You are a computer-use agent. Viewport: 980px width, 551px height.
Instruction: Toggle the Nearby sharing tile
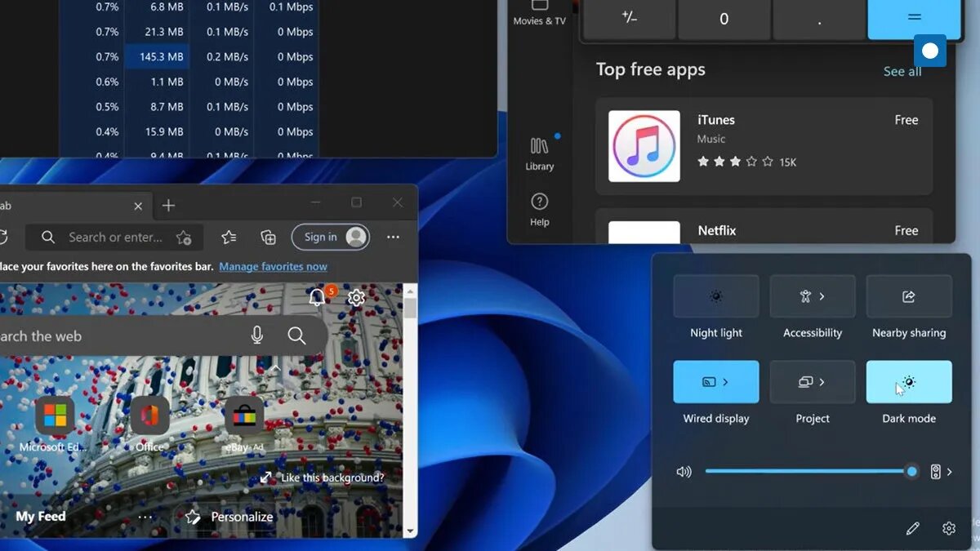tap(909, 296)
